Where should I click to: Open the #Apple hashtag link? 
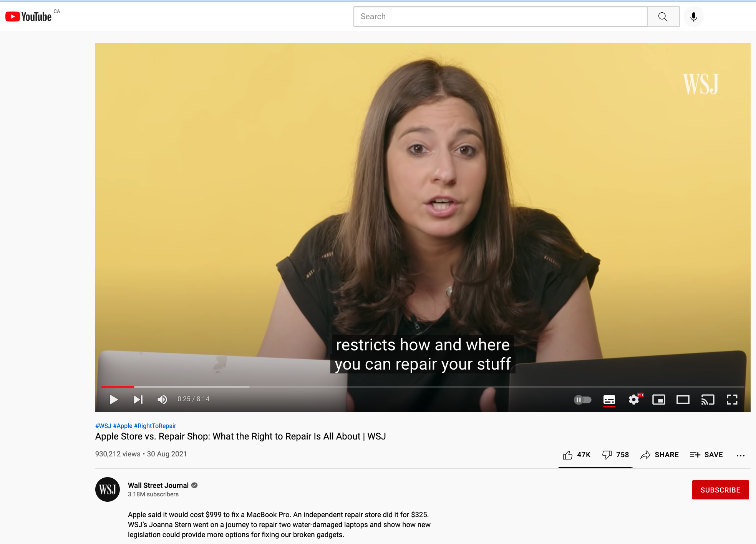pos(123,426)
